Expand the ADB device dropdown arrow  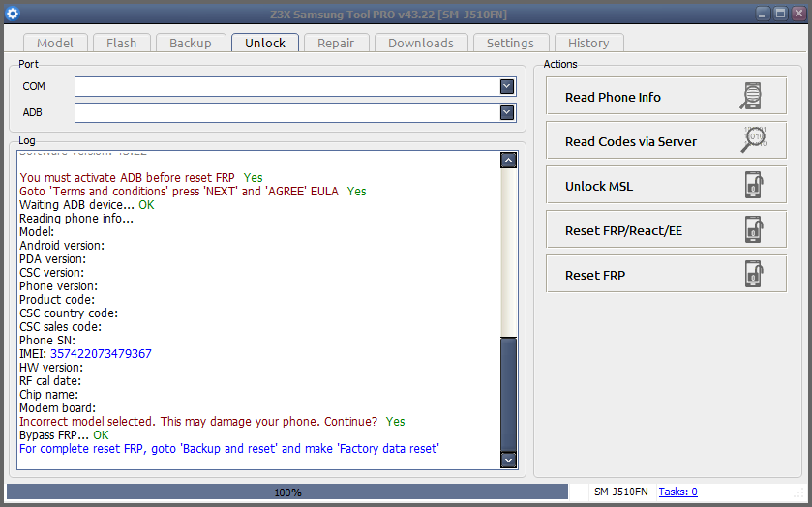507,112
